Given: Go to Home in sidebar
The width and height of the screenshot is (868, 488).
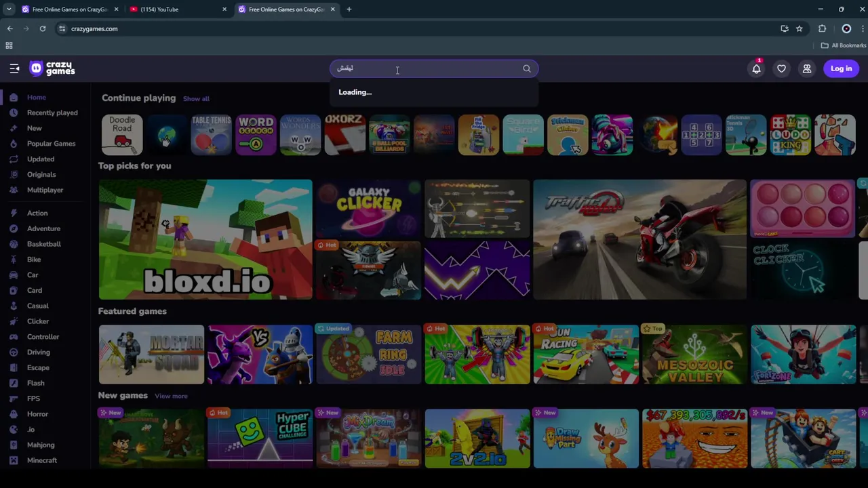Looking at the screenshot, I should point(37,98).
